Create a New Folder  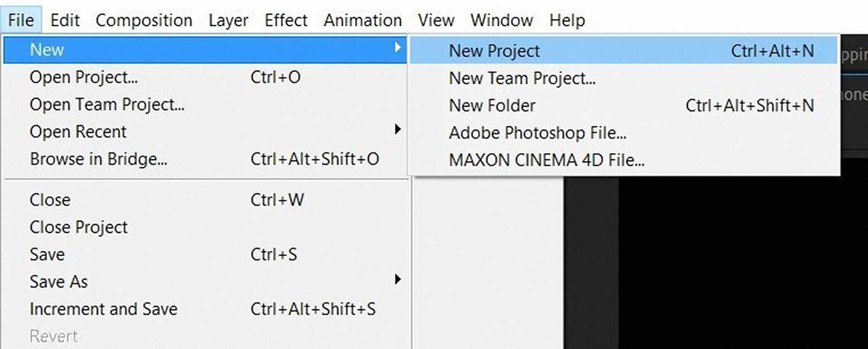492,106
